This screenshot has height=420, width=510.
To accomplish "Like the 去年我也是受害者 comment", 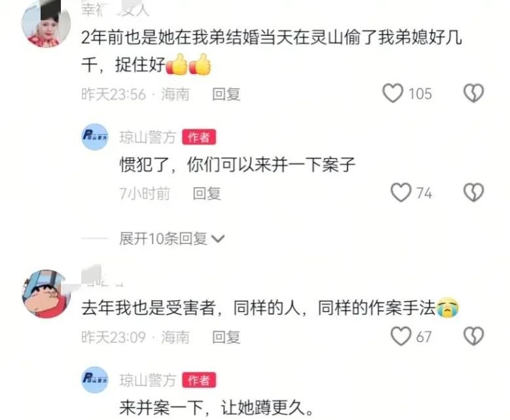I will coord(401,336).
